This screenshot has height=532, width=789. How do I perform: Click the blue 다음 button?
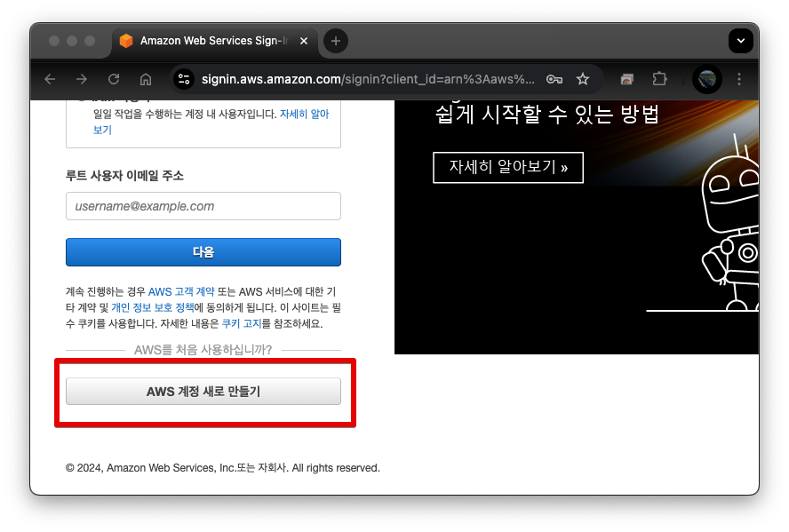pos(203,252)
